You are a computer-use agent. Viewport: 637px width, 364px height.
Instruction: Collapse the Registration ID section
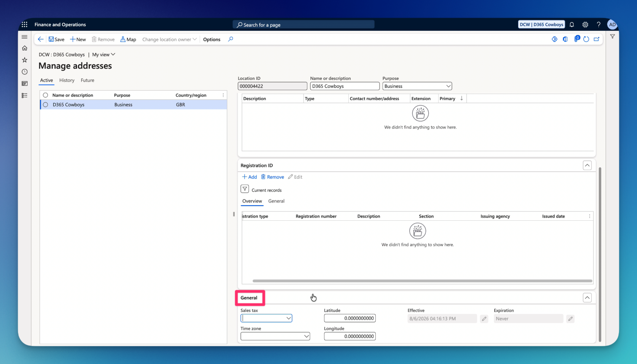click(587, 165)
